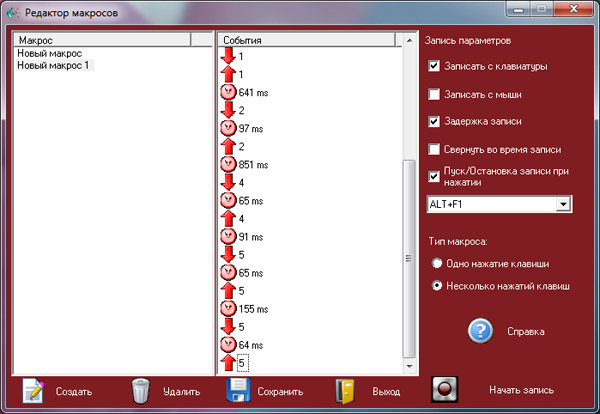Click the events scrollbar down arrow
This screenshot has width=600, height=414.
pos(409,366)
